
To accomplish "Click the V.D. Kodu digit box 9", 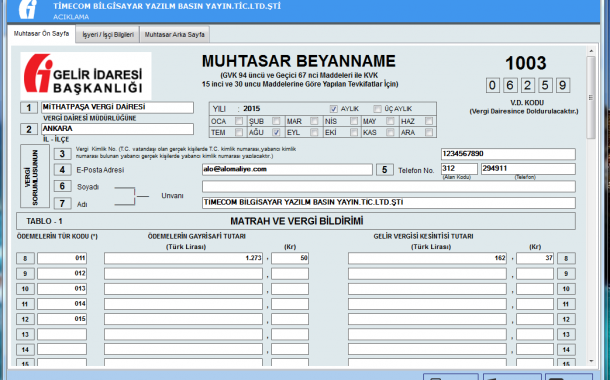I will pos(563,85).
